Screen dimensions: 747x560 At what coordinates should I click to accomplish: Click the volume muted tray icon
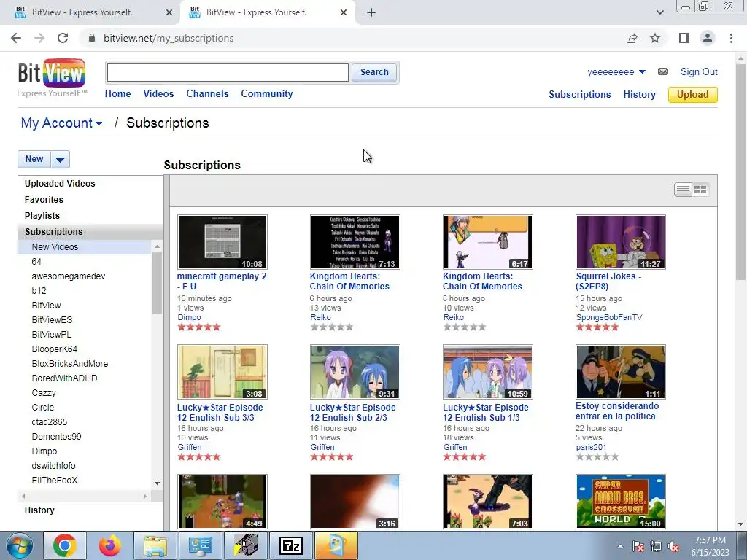point(673,547)
